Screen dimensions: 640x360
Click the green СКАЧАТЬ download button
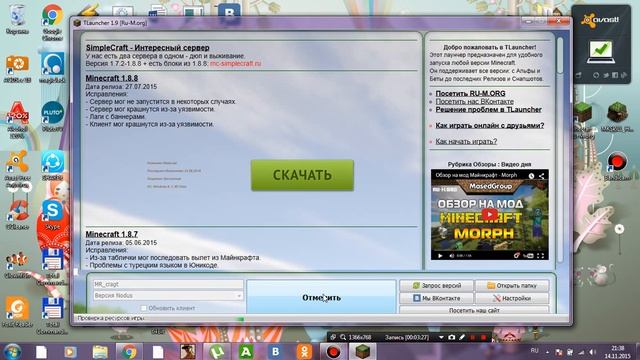coord(302,175)
